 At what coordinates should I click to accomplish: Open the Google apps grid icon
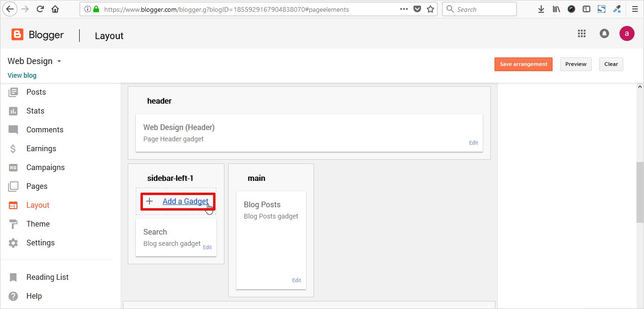(x=582, y=33)
